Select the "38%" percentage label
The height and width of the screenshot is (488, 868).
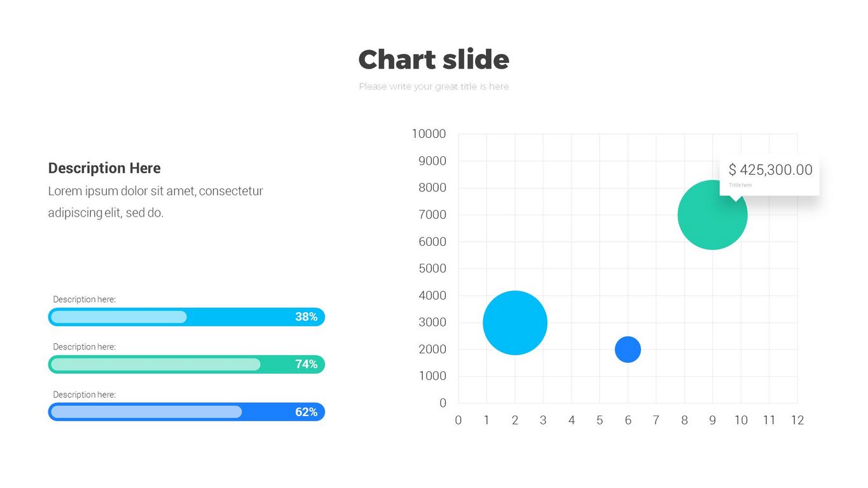[306, 317]
